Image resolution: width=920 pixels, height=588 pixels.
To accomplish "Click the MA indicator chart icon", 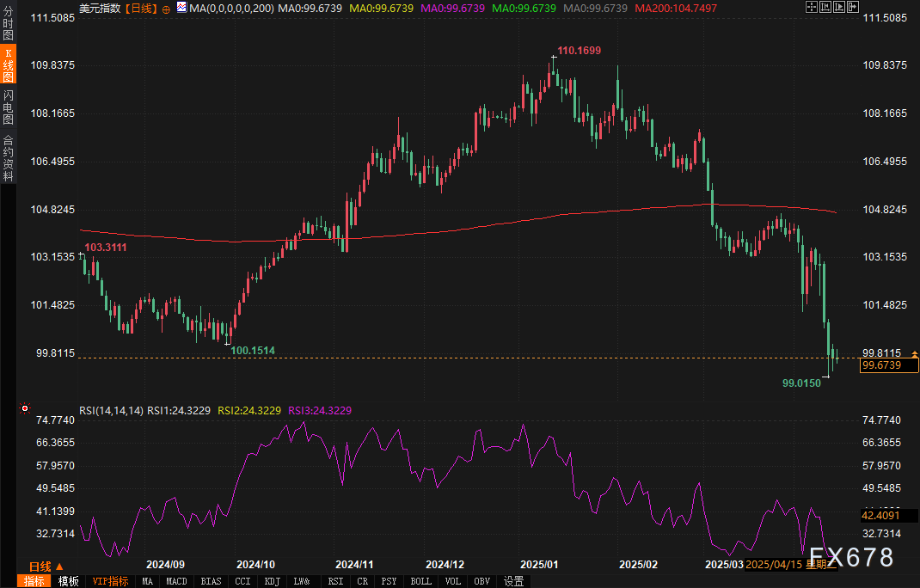I will [181, 8].
